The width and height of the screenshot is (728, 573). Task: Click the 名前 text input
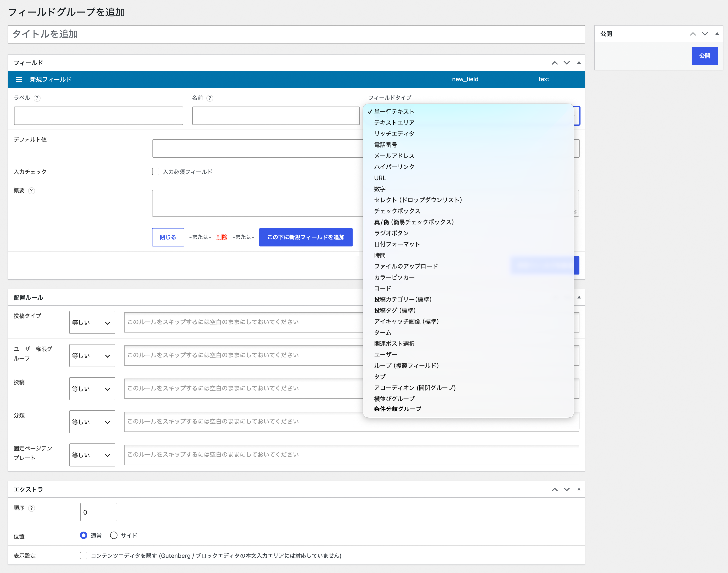pyautogui.click(x=276, y=116)
